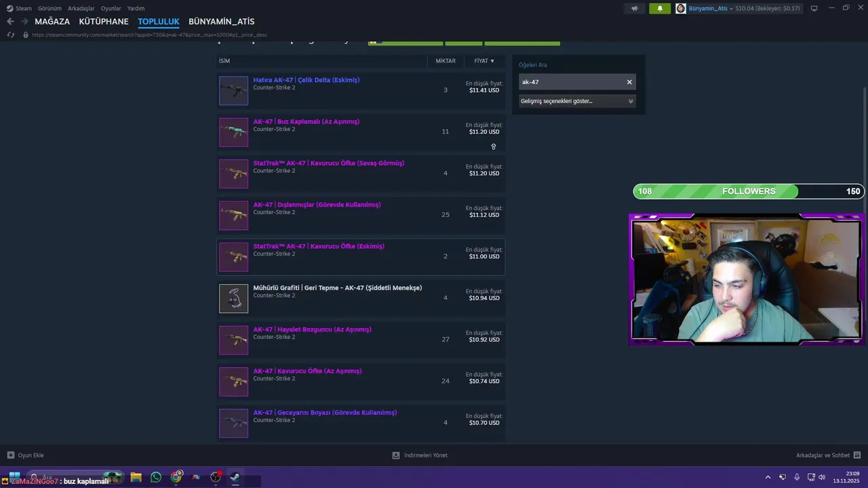The width and height of the screenshot is (868, 488).
Task: Enter Big Picture mode monitor icon
Action: pyautogui.click(x=814, y=8)
